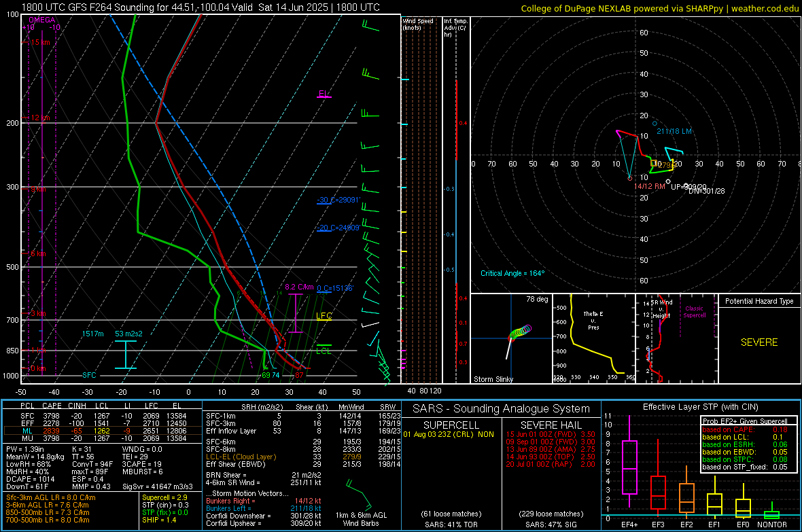Click the '0 C=15136'' freezing level label
The height and width of the screenshot is (532, 802).
335,288
